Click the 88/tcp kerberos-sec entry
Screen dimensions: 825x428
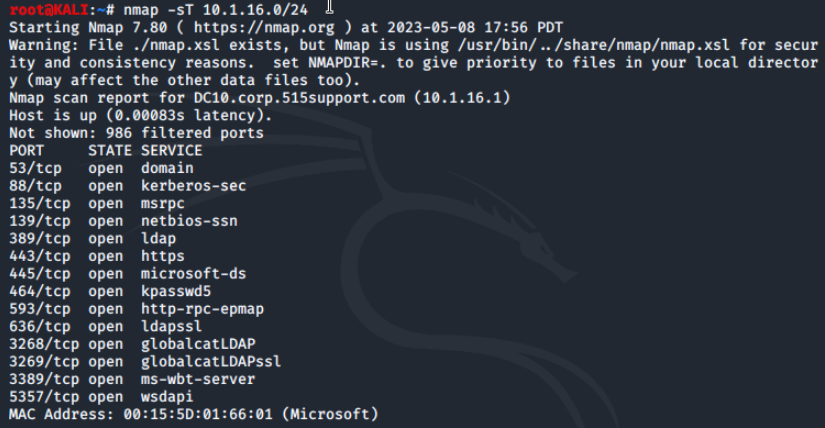click(x=128, y=186)
